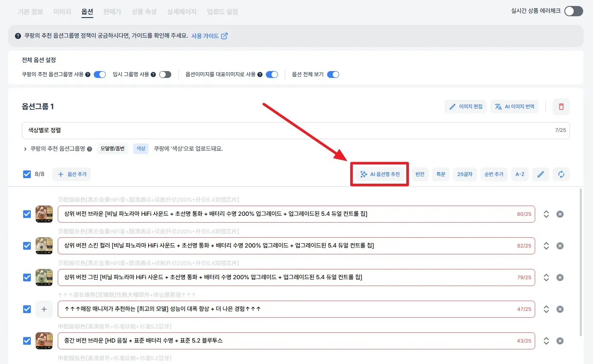
Task: Toggle 실시간 상품 에러체크 switch
Action: pyautogui.click(x=573, y=11)
